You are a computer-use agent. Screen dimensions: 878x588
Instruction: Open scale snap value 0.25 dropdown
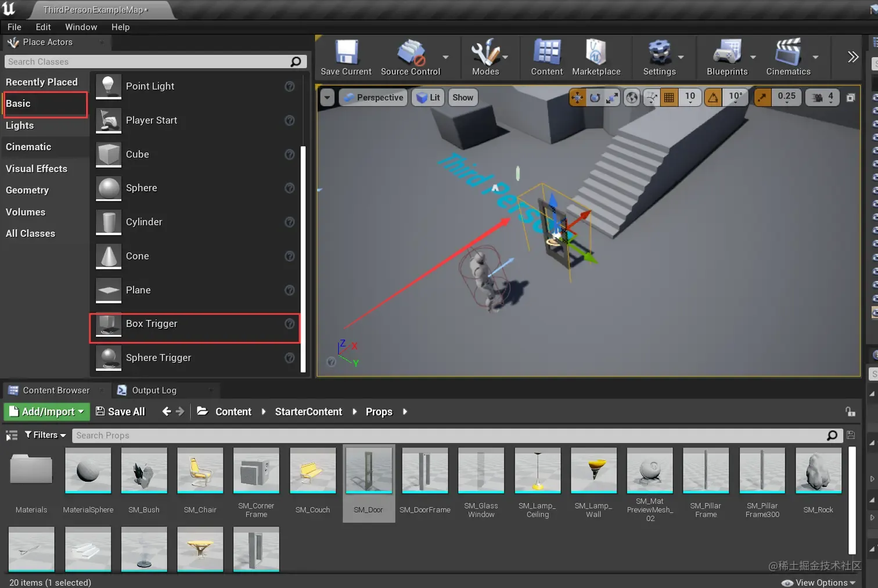(x=787, y=98)
